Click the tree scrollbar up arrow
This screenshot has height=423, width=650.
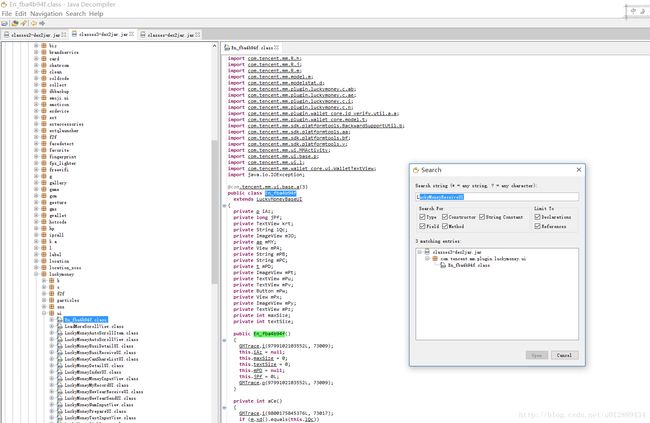click(214, 46)
